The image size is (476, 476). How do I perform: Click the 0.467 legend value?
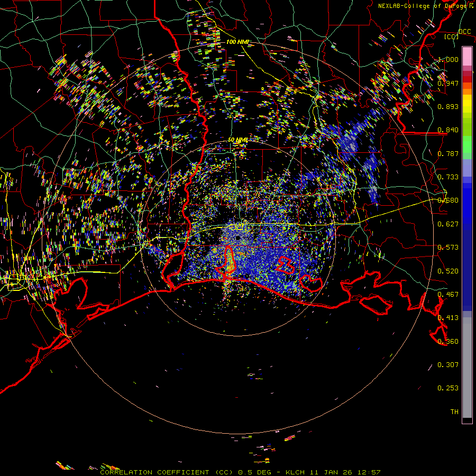(448, 295)
